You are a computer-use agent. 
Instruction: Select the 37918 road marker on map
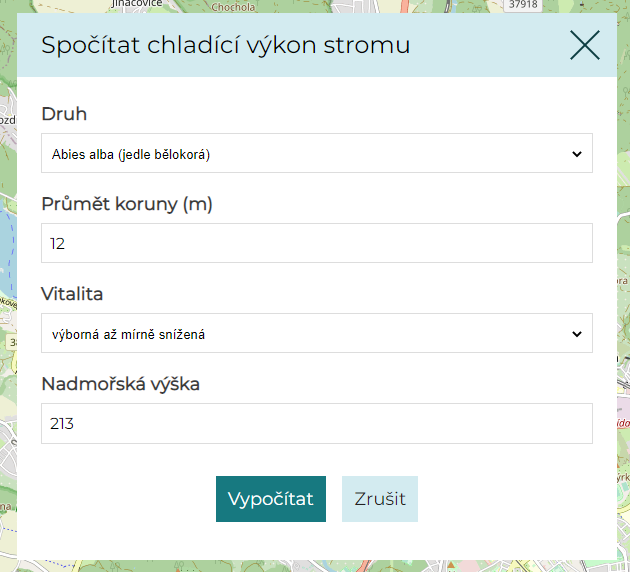coord(523,5)
